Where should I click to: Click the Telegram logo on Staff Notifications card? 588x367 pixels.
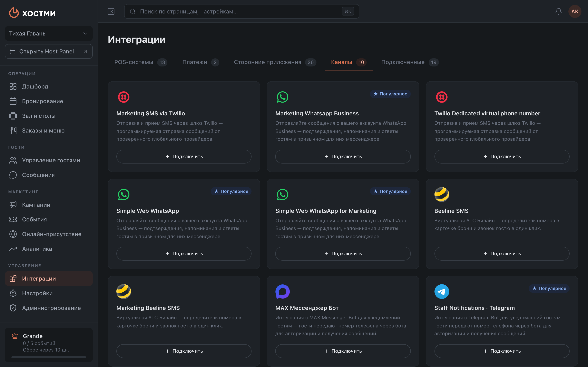pyautogui.click(x=441, y=292)
